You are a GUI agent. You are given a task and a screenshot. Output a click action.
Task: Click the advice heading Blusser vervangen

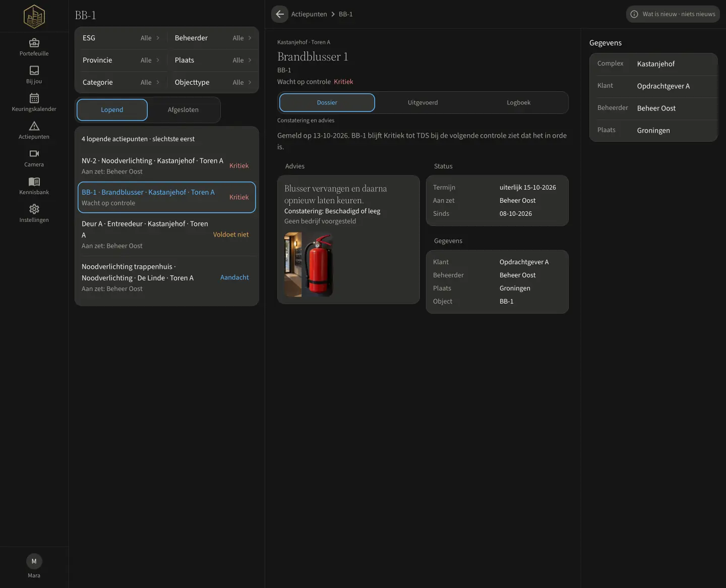(336, 195)
